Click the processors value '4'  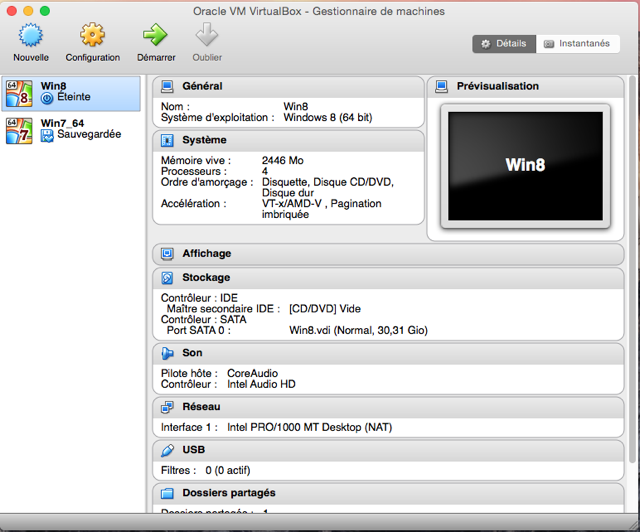click(265, 171)
